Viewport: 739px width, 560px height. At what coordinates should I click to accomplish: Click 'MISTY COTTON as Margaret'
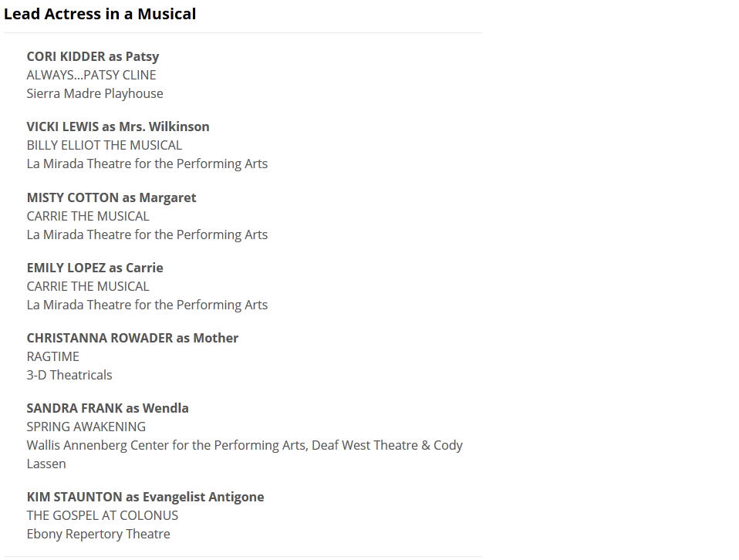tap(111, 197)
